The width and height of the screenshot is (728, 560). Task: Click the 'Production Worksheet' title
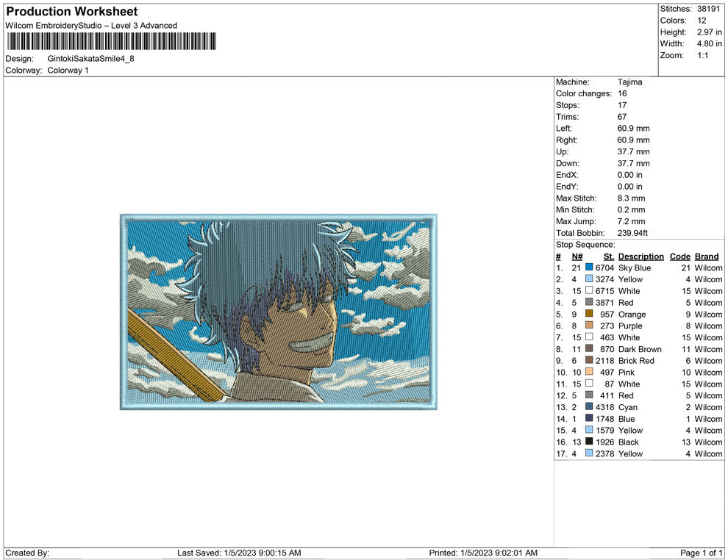(72, 11)
